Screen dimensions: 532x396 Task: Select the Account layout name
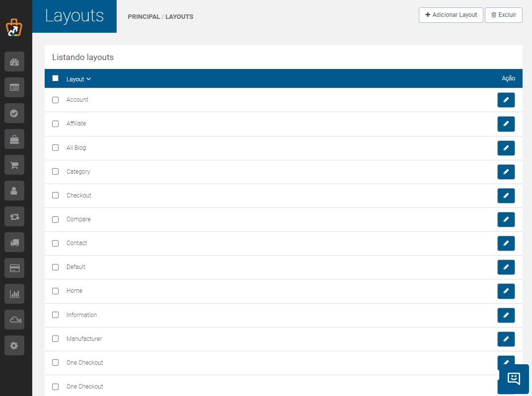(77, 99)
